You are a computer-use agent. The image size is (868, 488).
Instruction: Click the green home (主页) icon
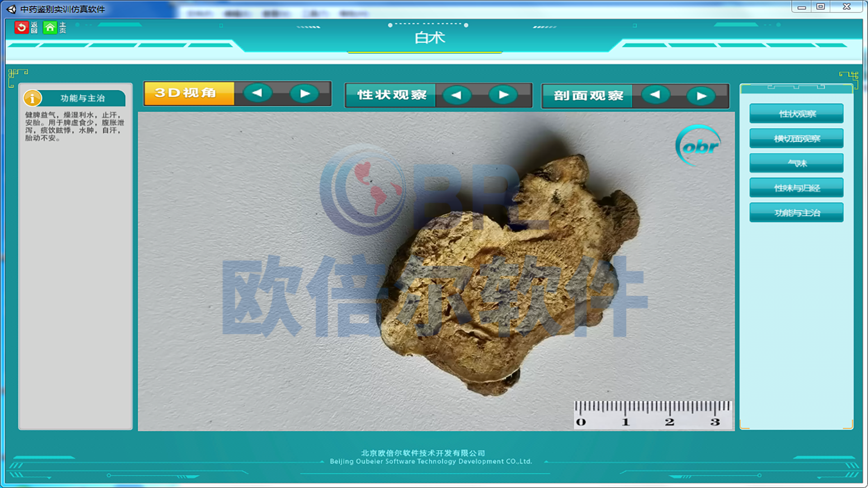(x=50, y=28)
